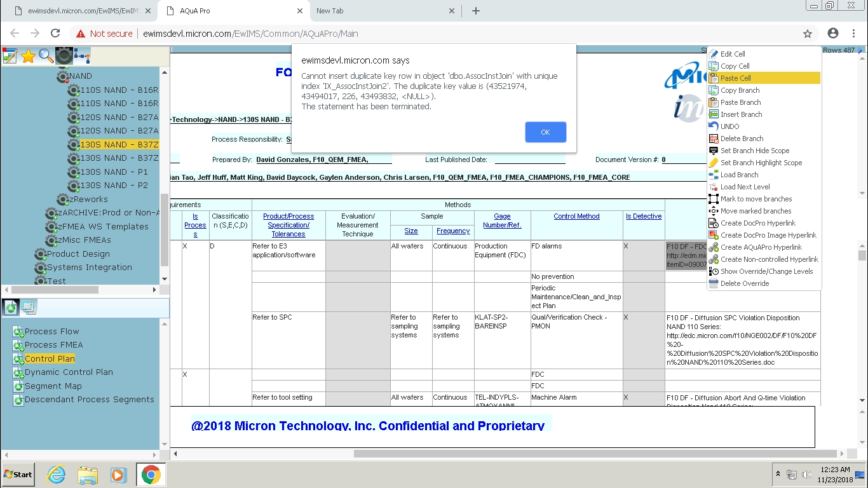
Task: Click the pencil icon beside Edit Cell
Action: point(714,54)
